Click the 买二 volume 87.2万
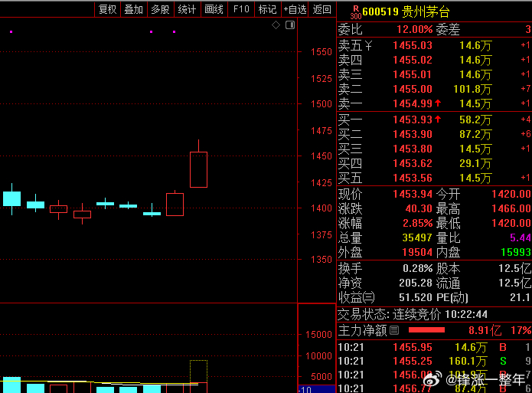The width and height of the screenshot is (532, 393). (x=475, y=134)
